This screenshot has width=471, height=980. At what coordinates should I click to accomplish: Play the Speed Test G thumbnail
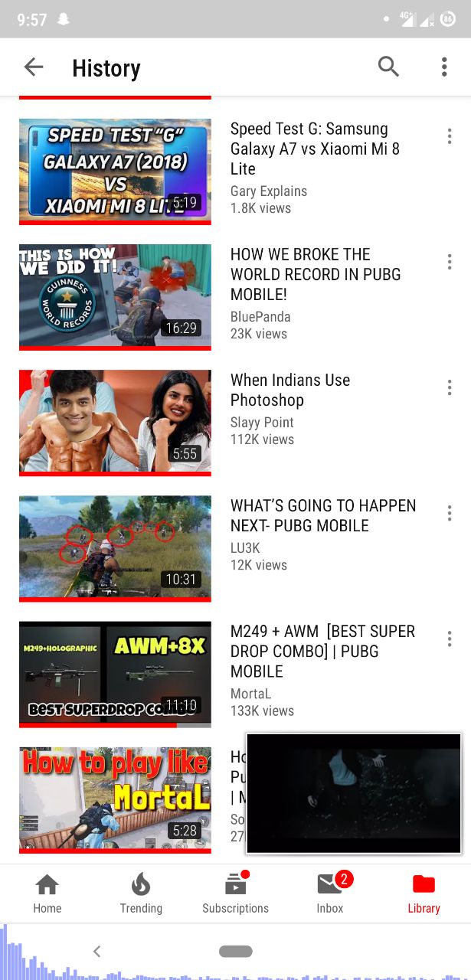tap(115, 171)
